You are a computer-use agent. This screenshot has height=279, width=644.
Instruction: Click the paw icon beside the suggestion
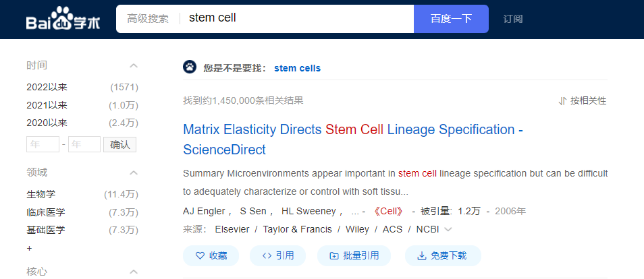tap(189, 67)
